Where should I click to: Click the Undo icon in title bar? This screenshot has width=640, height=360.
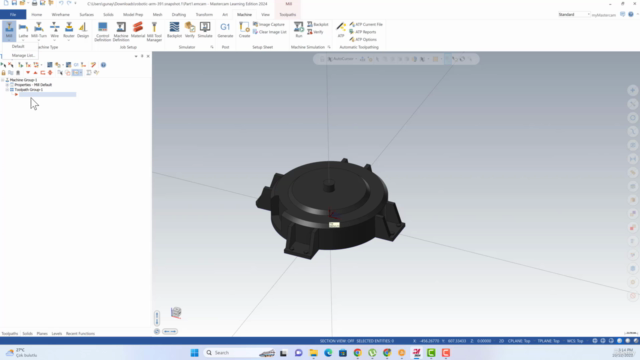point(61,3)
